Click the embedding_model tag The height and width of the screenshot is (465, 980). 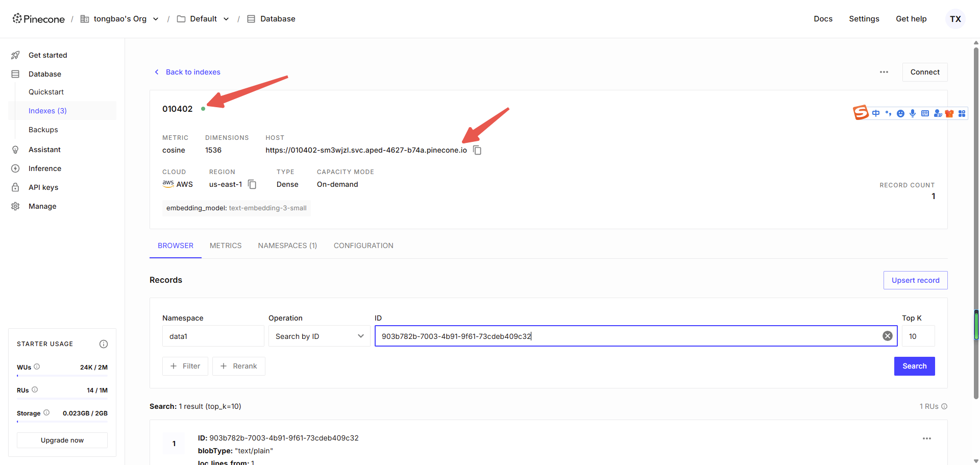pyautogui.click(x=236, y=208)
